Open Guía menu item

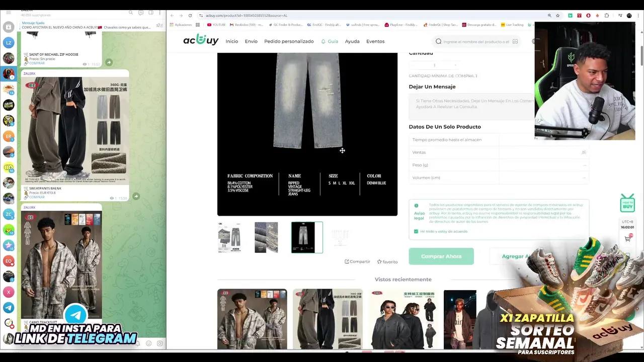pos(330,41)
